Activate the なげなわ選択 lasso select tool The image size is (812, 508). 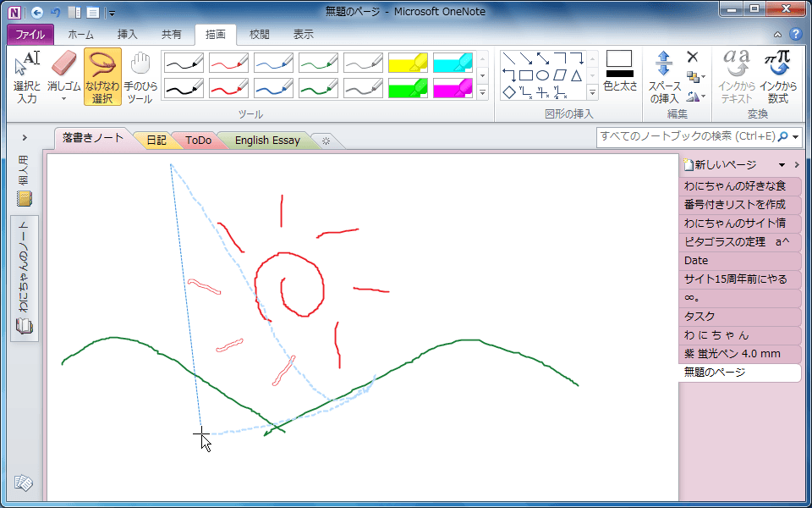(102, 77)
